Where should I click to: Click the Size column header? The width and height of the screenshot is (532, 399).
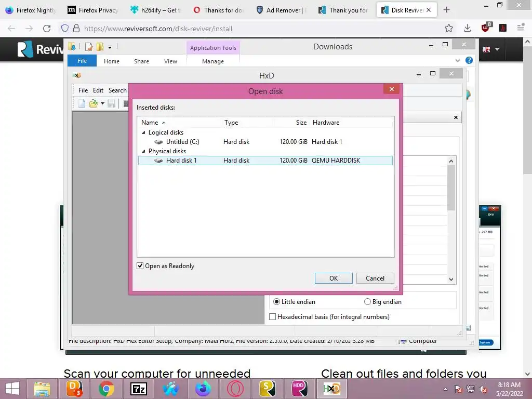coord(301,123)
